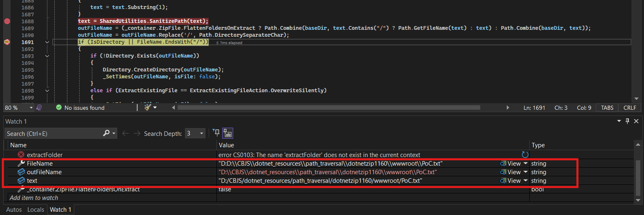Open View dropdown arrow for outFileName row

click(x=526, y=172)
